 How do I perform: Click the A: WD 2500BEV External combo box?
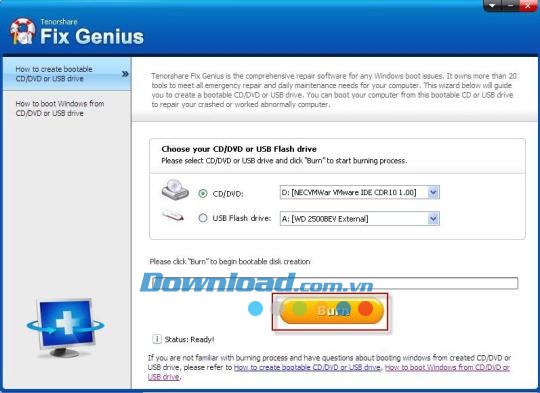[x=360, y=218]
